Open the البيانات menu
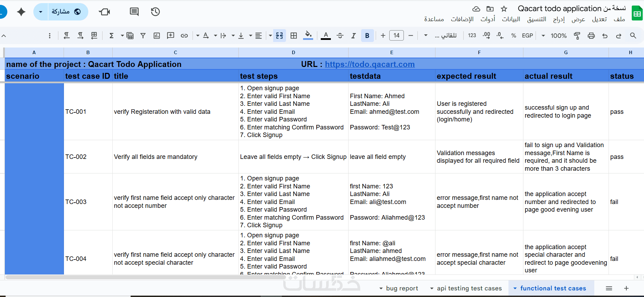The width and height of the screenshot is (644, 297). 511,19
